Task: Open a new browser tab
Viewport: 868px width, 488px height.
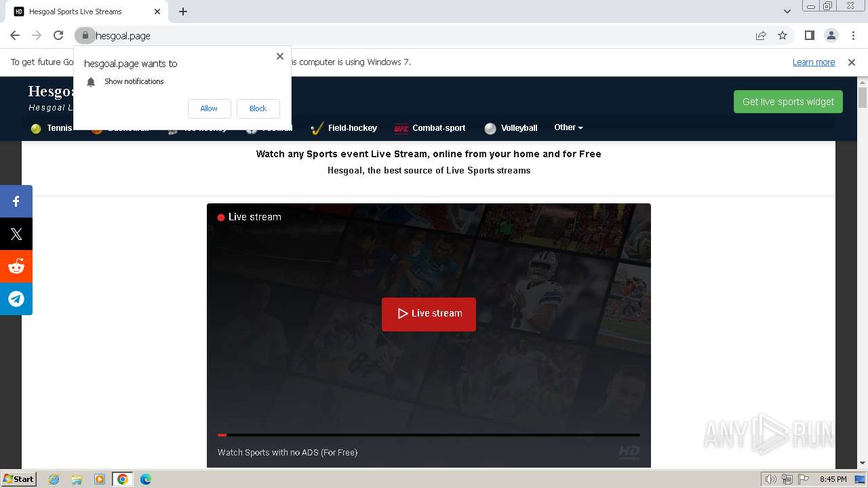Action: (x=183, y=12)
